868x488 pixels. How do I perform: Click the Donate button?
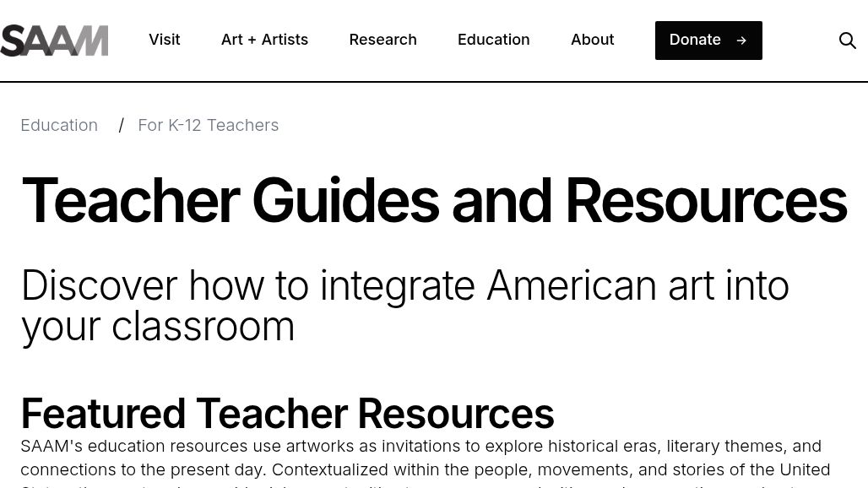708,40
